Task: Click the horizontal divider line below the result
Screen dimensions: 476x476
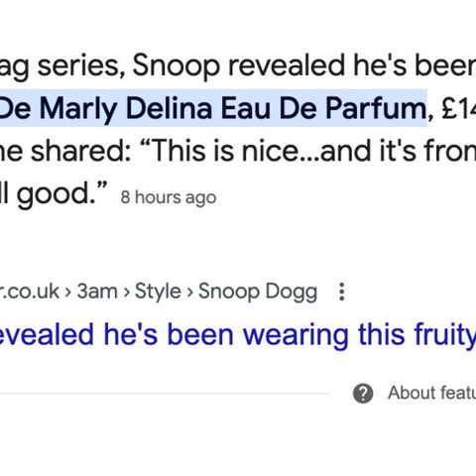Action: [165, 394]
